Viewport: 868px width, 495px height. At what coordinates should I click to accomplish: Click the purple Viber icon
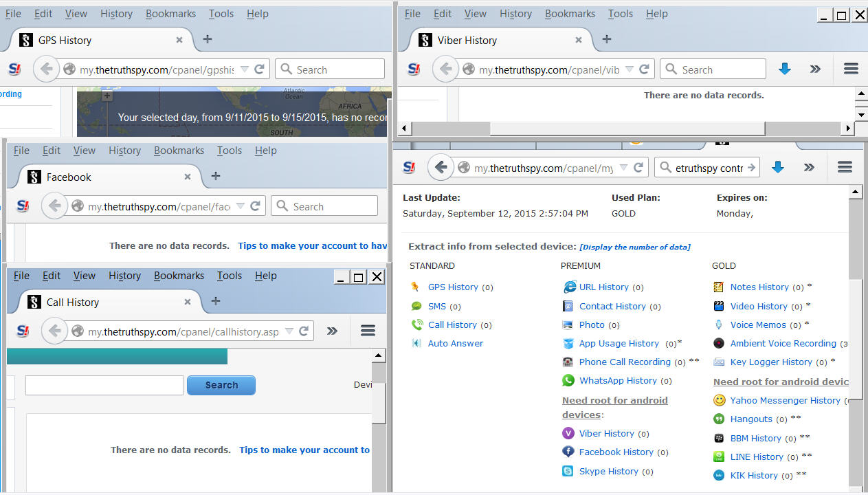(x=568, y=433)
